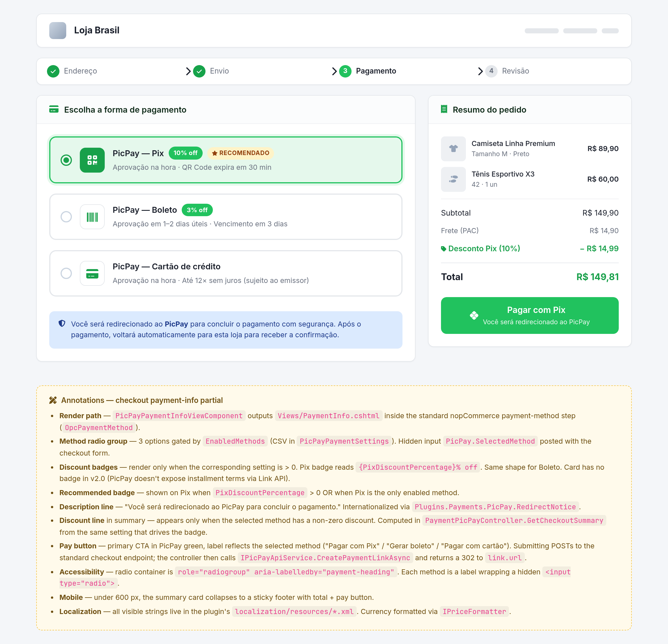Click the discount amount – R$ 14,99
Screen dimensions: 668x644
pos(599,248)
